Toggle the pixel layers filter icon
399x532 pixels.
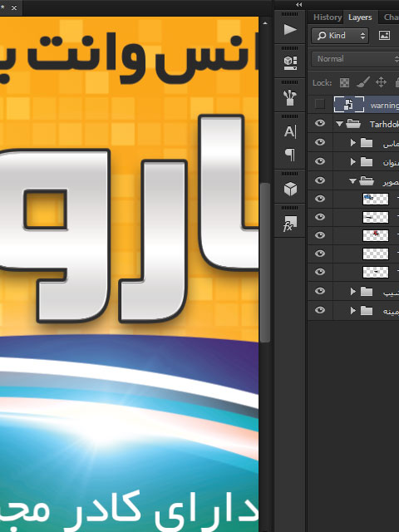384,35
